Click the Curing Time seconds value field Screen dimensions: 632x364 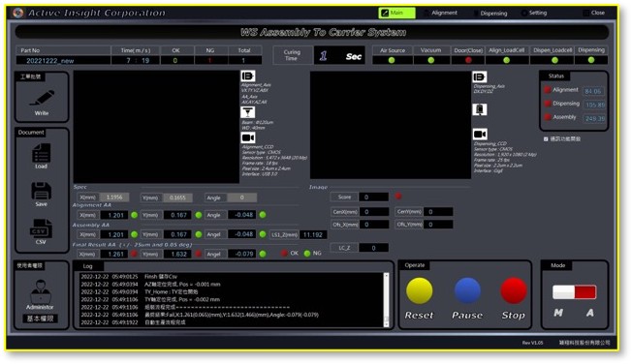coord(339,55)
